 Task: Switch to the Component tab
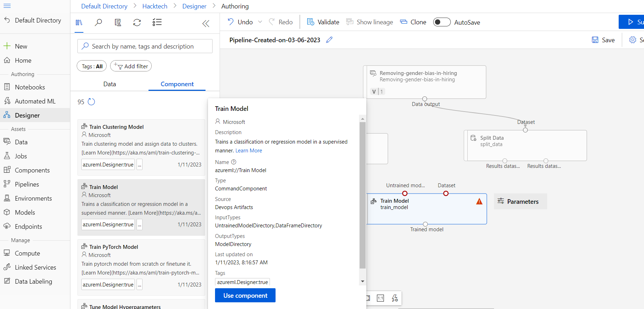tap(177, 84)
